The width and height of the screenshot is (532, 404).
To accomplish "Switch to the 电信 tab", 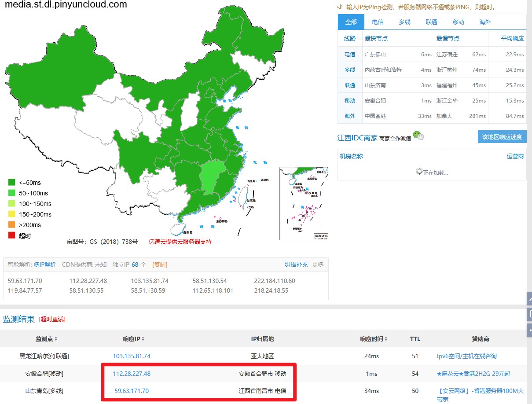I will 378,22.
